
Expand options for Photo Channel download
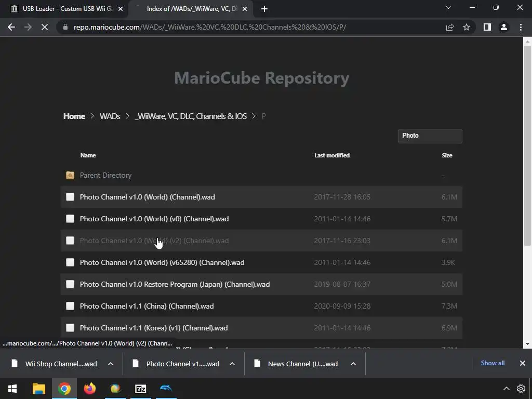click(232, 364)
